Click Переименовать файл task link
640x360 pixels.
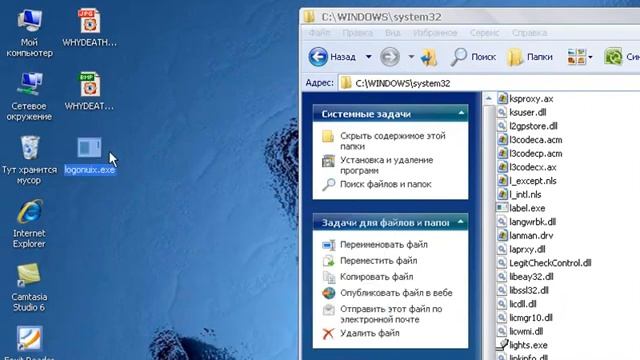384,244
